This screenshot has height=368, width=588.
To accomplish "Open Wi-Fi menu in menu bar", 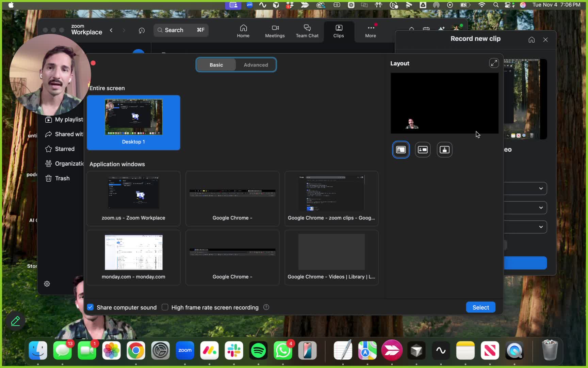I will (x=482, y=5).
